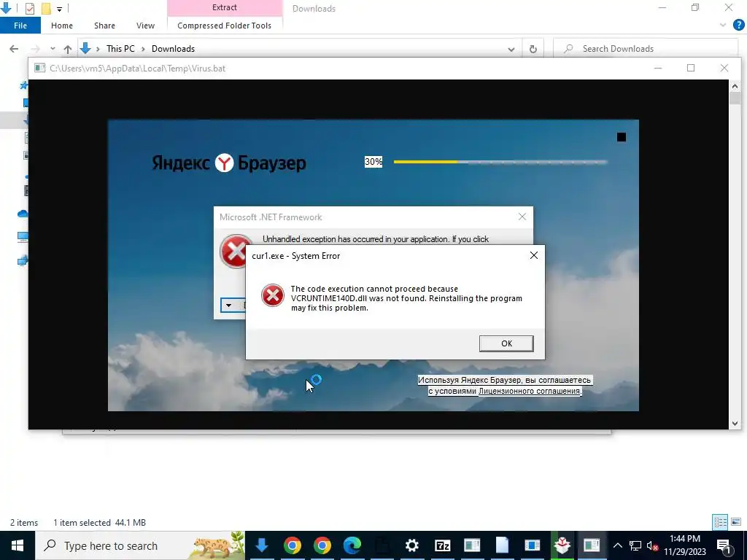Click the taskbar 'Type here to search' box

[140, 545]
